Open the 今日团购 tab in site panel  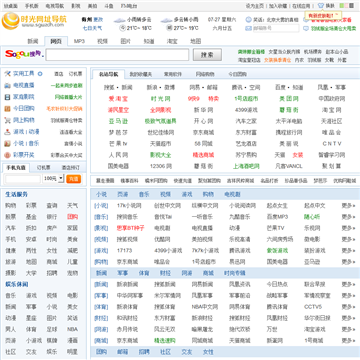tap(237, 74)
